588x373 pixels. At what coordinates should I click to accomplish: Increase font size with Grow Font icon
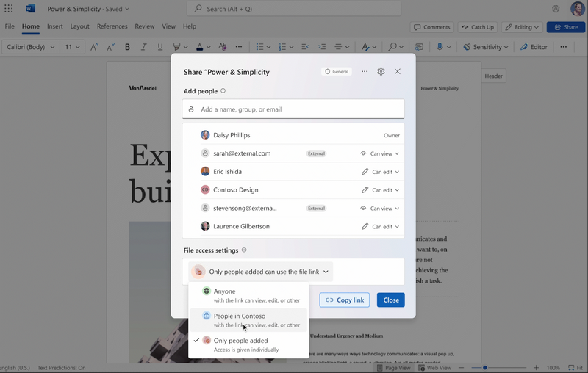[x=94, y=47]
